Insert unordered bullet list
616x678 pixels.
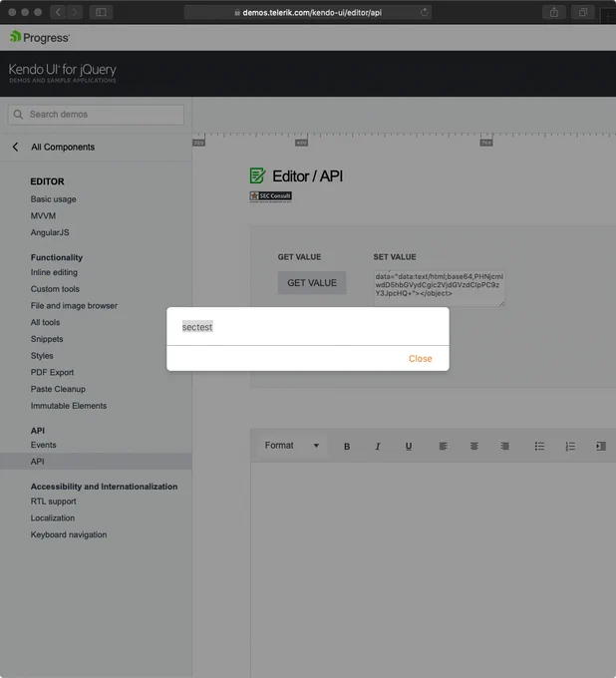point(539,447)
